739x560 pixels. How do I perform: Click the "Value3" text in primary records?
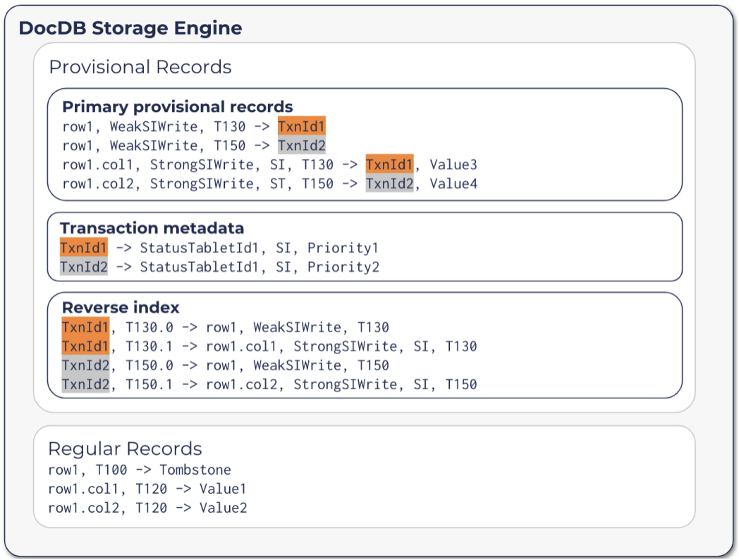(453, 164)
